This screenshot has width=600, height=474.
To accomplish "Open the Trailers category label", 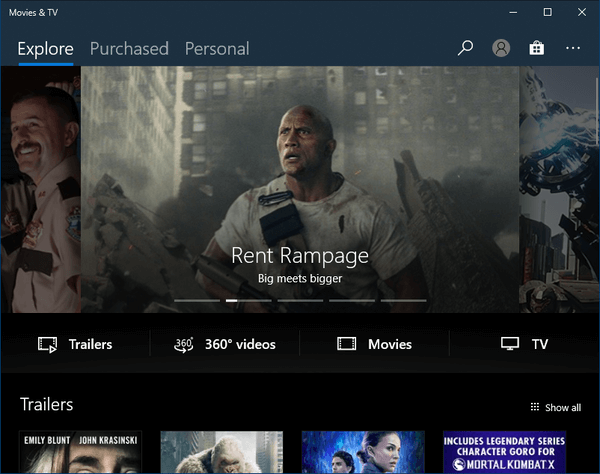I will tap(90, 344).
